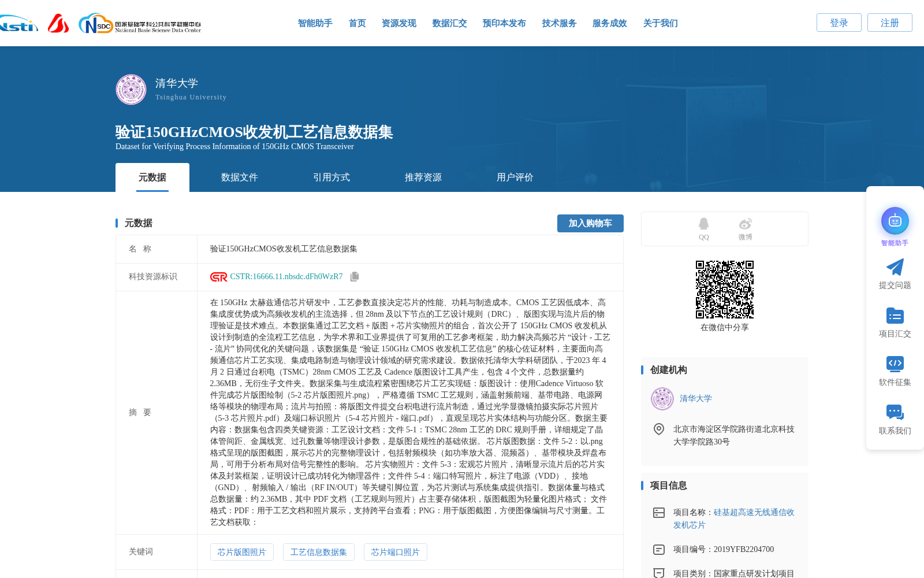924x578 pixels.
Task: Switch to the 推荐资源 tab
Action: pos(423,177)
